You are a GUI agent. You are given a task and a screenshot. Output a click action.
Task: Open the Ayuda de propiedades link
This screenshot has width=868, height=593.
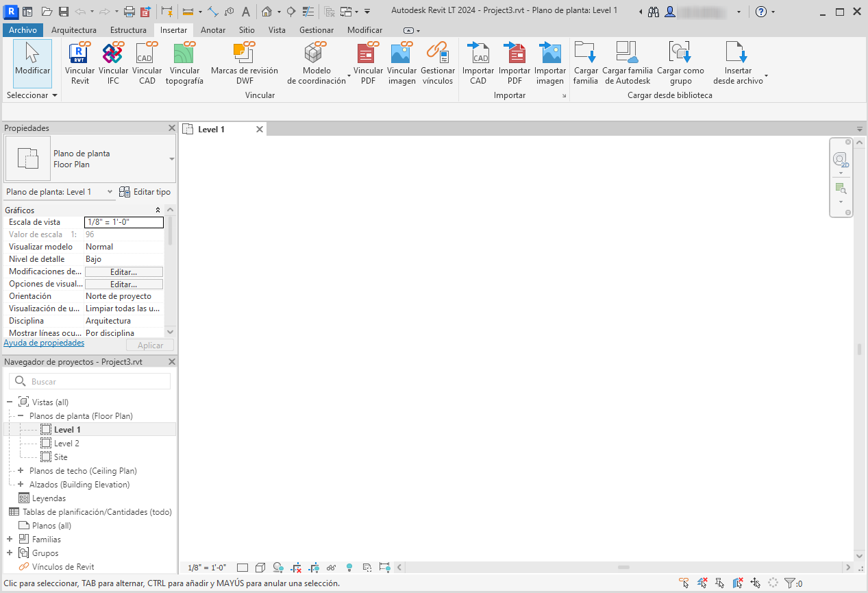(44, 343)
